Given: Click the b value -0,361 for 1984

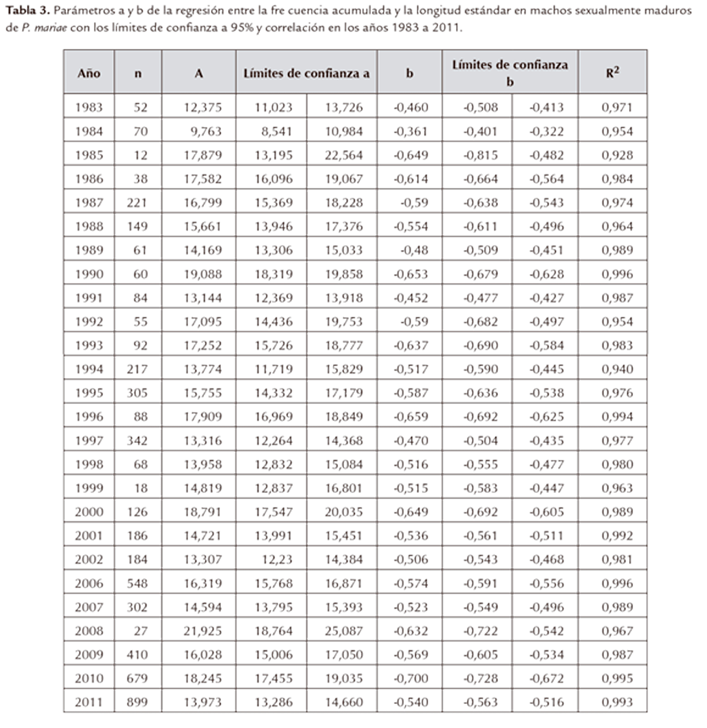Looking at the screenshot, I should coord(411,131).
